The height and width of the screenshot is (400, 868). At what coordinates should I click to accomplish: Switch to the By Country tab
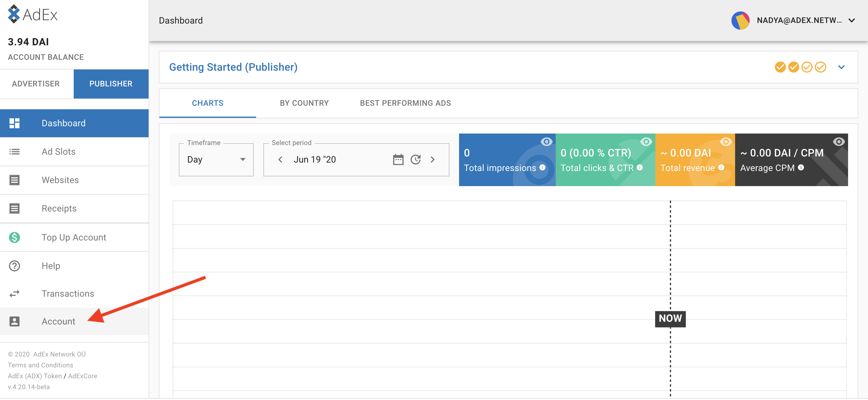pyautogui.click(x=304, y=103)
